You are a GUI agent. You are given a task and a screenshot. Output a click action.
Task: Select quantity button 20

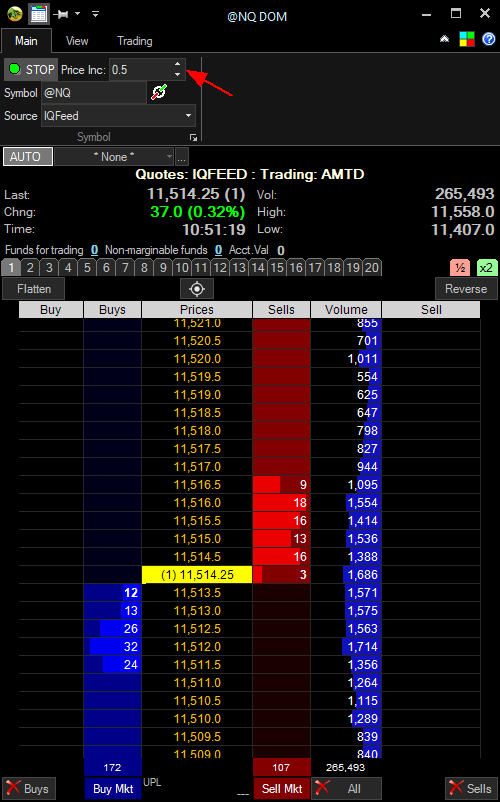pyautogui.click(x=372, y=268)
